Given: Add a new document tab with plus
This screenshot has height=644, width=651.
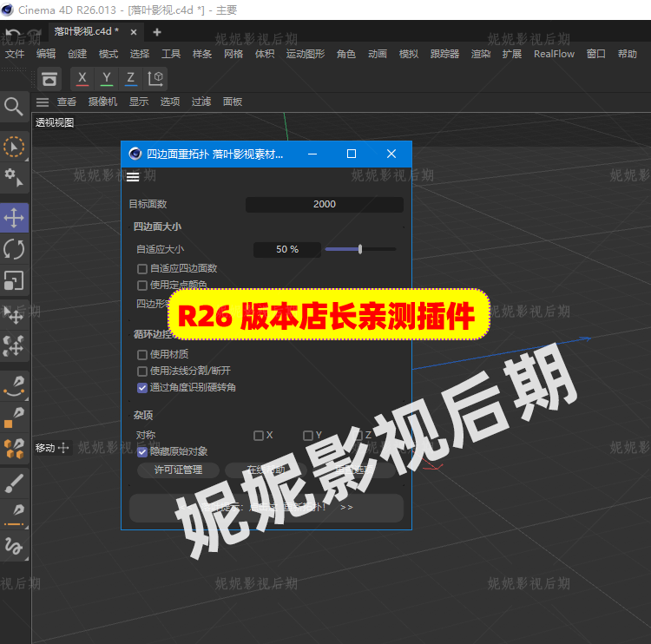Looking at the screenshot, I should click(x=157, y=32).
